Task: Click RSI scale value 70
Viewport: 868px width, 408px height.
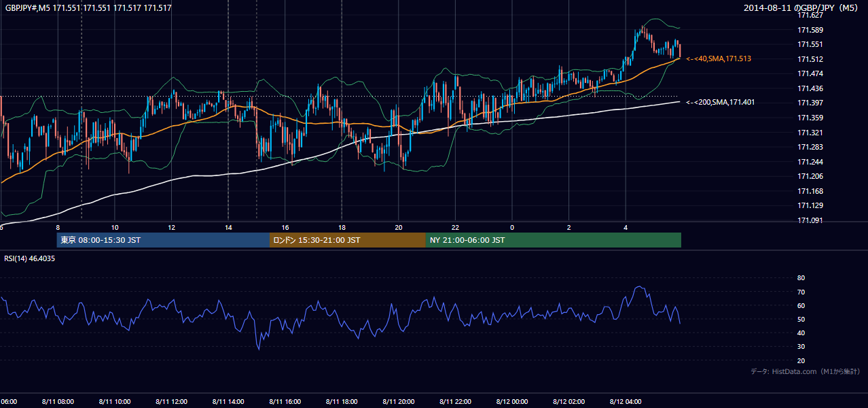Action: [801, 292]
